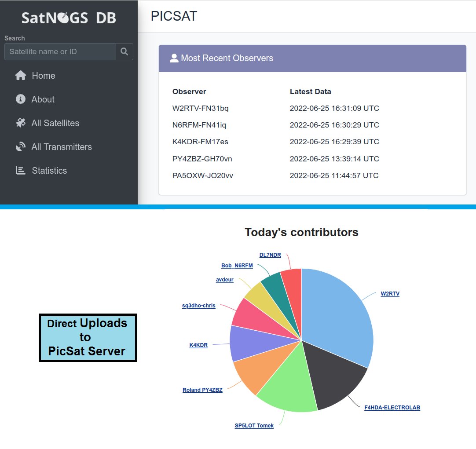The image size is (476, 449).
Task: Focus the Satellite name or ID search field
Action: coord(60,51)
